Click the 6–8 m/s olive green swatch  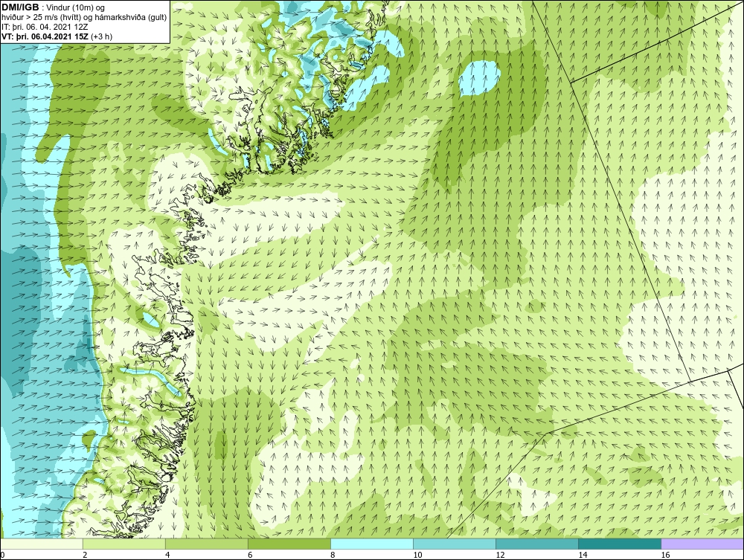(289, 544)
